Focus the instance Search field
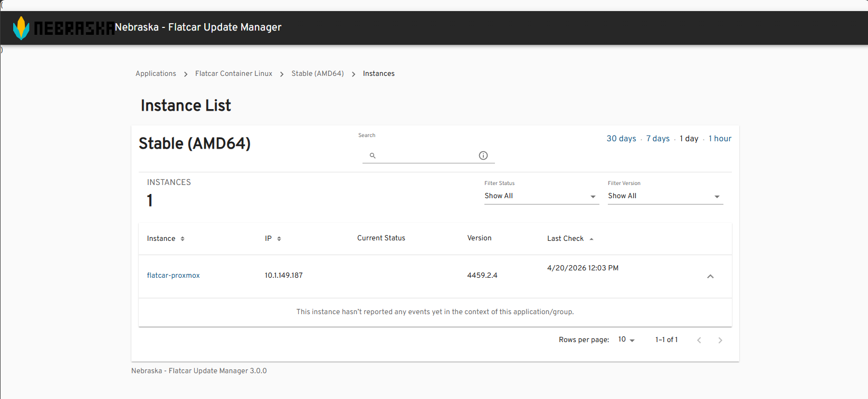The width and height of the screenshot is (868, 399). [x=426, y=155]
